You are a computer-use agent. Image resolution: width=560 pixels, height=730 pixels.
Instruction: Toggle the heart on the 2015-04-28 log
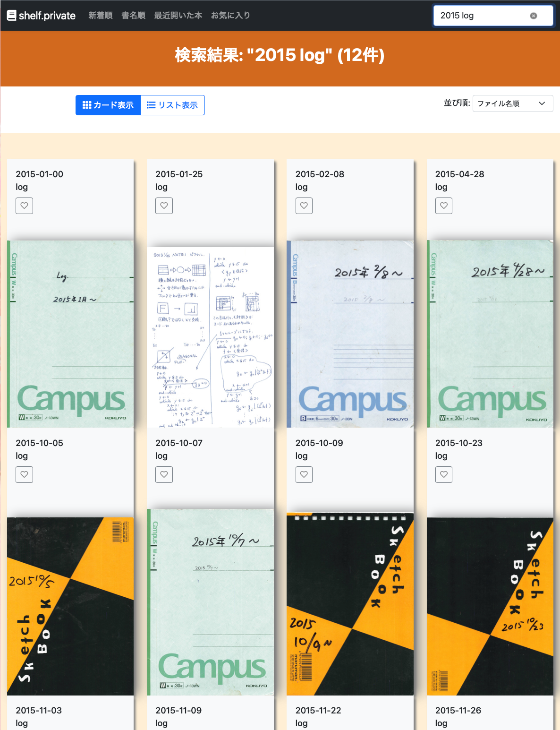pyautogui.click(x=444, y=206)
